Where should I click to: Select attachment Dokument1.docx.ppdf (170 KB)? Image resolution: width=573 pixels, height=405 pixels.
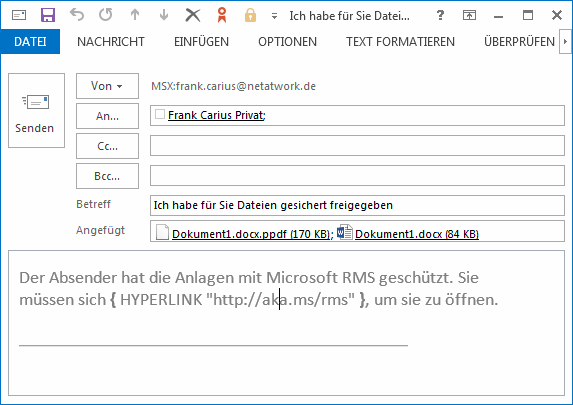[252, 234]
